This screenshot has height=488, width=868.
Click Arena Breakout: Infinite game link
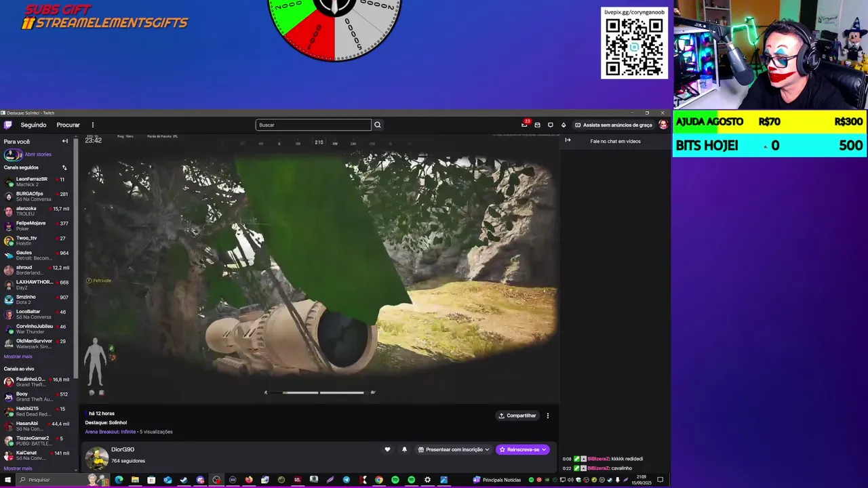pyautogui.click(x=111, y=432)
